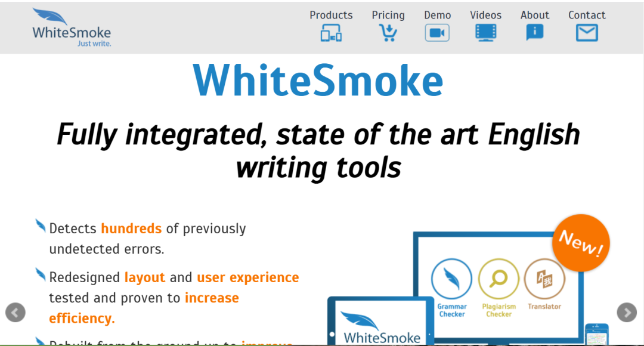Screen dimensions: 644x346
Task: Click the orange word "increase"
Action: pyautogui.click(x=212, y=298)
